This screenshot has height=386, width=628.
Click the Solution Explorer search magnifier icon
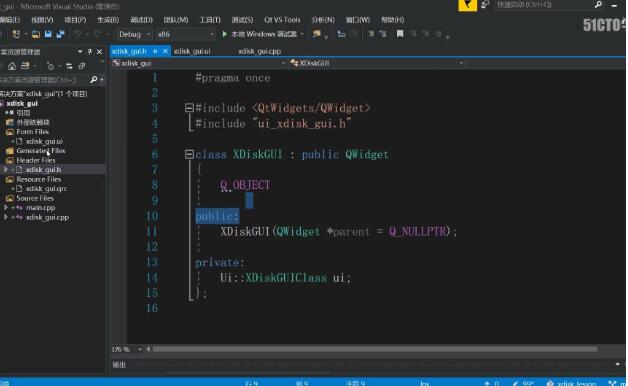point(93,80)
